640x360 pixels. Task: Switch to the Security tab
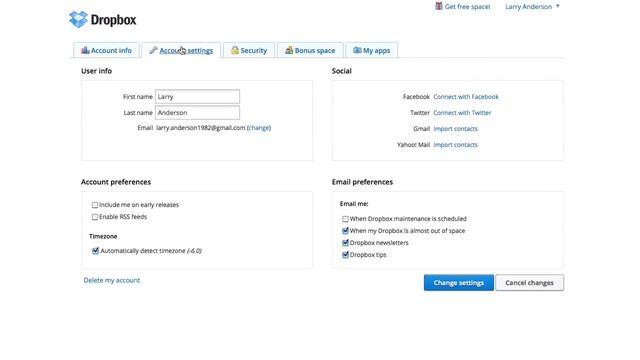pyautogui.click(x=249, y=50)
